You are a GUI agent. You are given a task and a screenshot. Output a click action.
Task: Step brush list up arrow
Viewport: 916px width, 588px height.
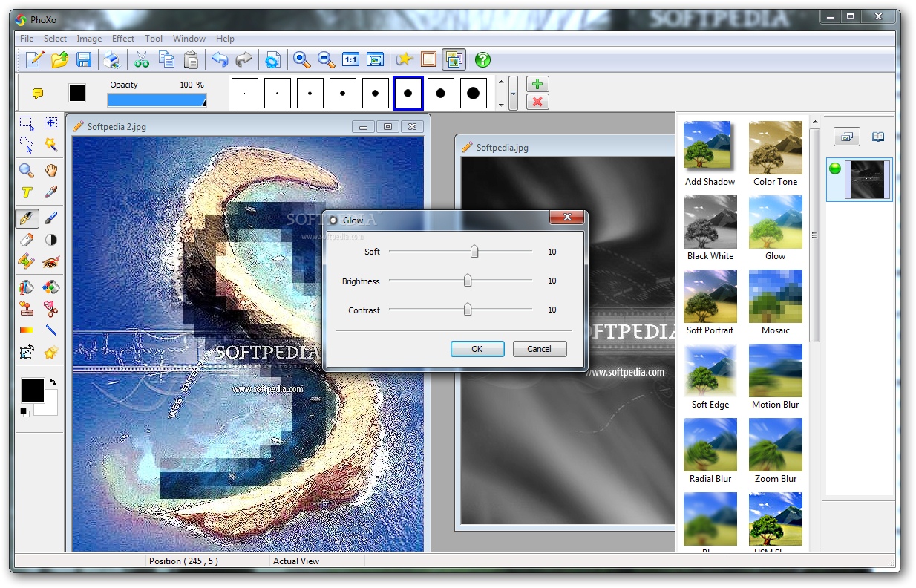tap(501, 82)
